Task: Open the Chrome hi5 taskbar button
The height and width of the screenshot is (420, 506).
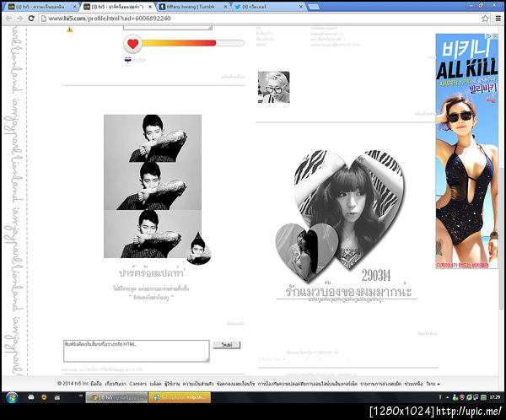Action: point(116,397)
